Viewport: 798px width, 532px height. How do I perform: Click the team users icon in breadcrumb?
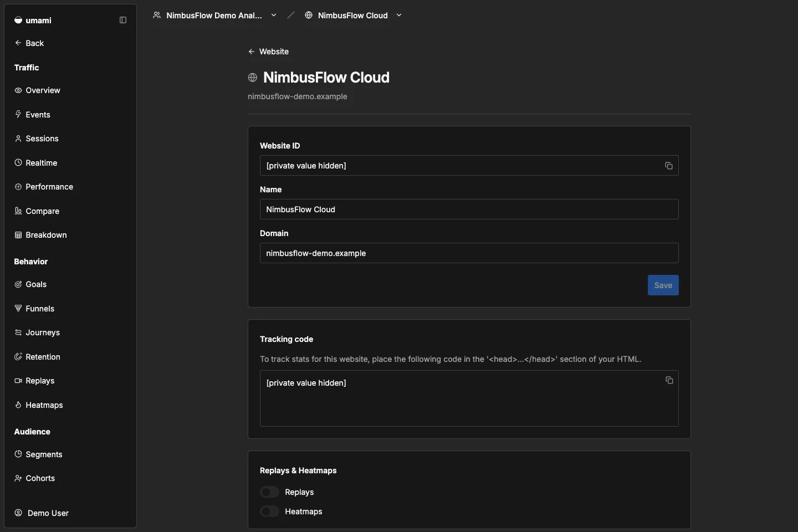point(157,15)
